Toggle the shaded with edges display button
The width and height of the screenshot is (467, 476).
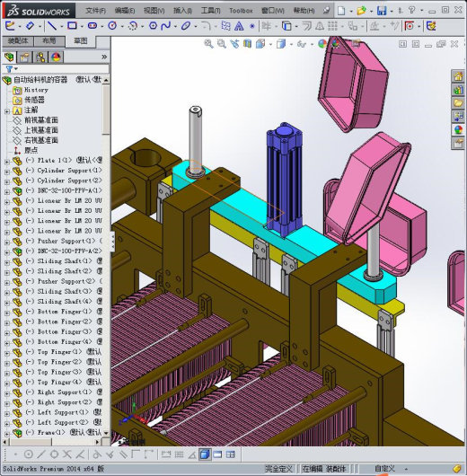(206, 454)
